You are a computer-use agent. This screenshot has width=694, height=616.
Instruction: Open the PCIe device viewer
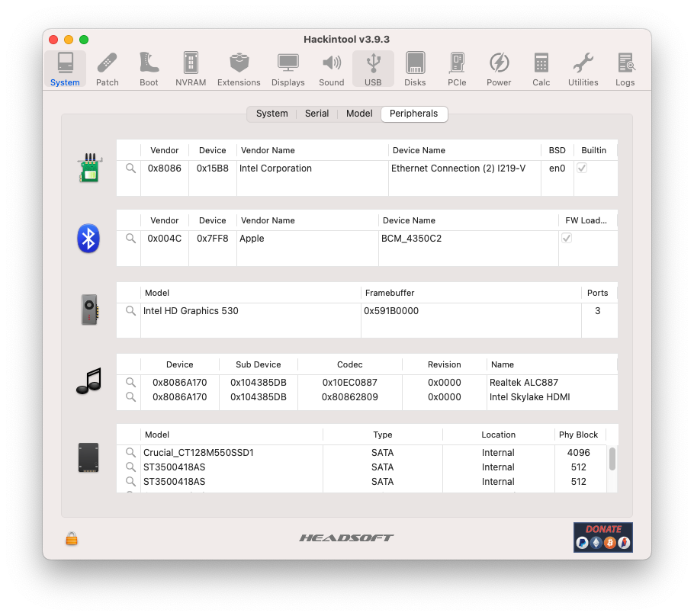click(x=457, y=68)
